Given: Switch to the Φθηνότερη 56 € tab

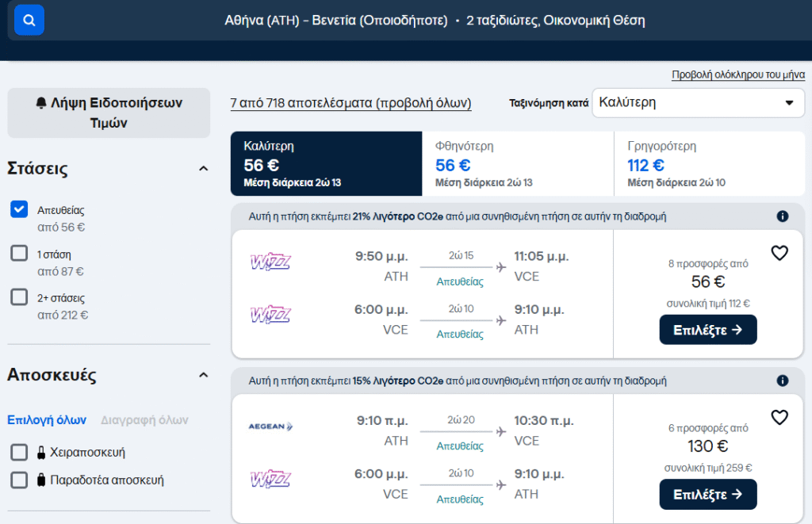Looking at the screenshot, I should (x=518, y=163).
